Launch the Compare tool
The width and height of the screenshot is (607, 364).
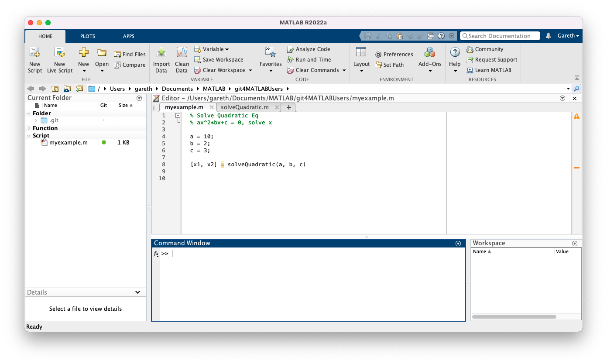(130, 65)
